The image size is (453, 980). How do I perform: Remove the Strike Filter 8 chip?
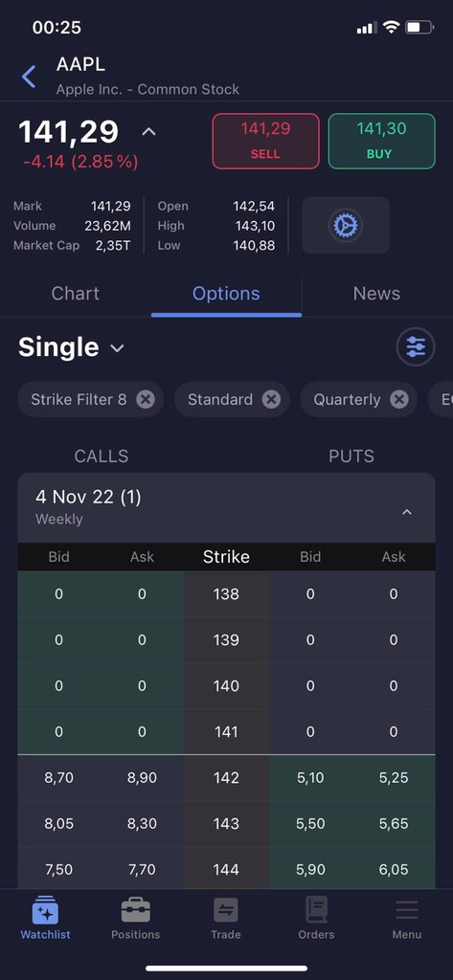click(x=146, y=399)
